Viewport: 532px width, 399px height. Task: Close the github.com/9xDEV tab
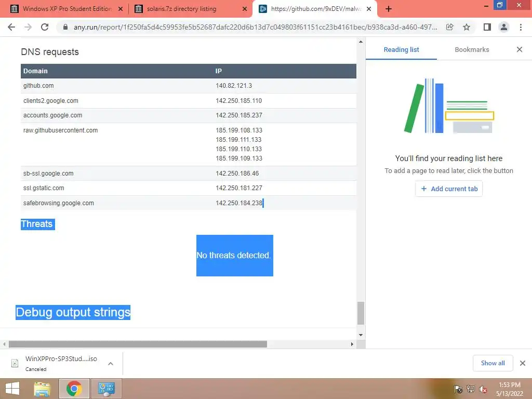[369, 9]
